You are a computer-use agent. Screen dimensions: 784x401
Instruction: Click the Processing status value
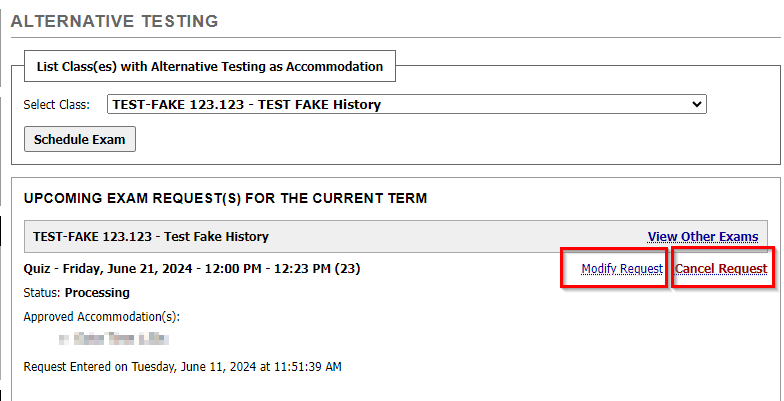pos(97,293)
